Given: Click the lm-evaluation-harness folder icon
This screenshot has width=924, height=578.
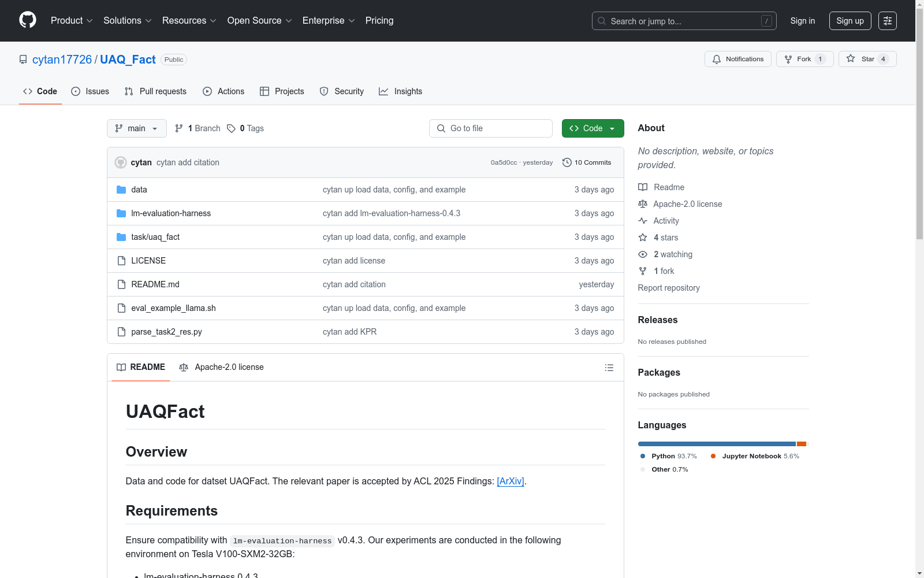Looking at the screenshot, I should click(121, 213).
